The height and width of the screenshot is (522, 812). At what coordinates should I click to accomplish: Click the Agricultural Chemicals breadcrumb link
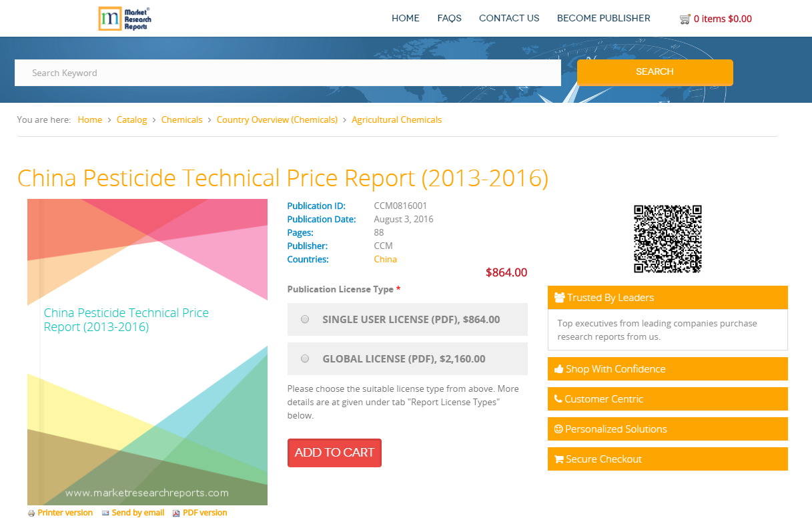(397, 119)
